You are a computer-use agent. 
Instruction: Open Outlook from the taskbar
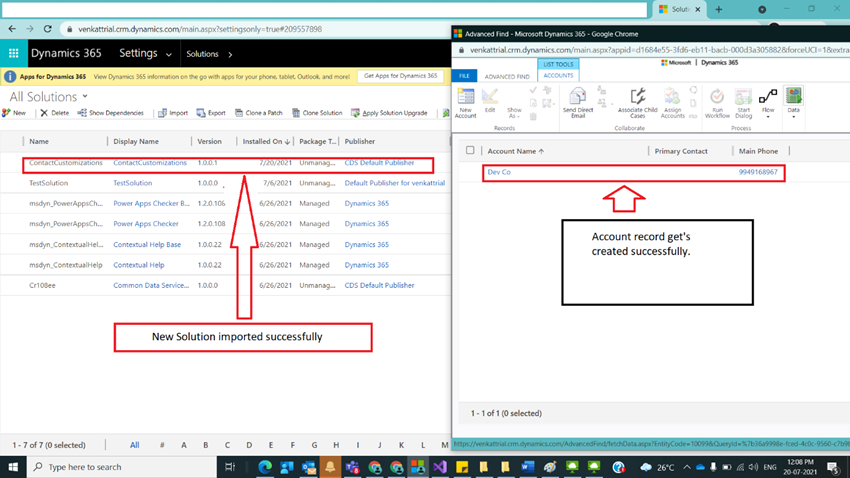point(308,467)
